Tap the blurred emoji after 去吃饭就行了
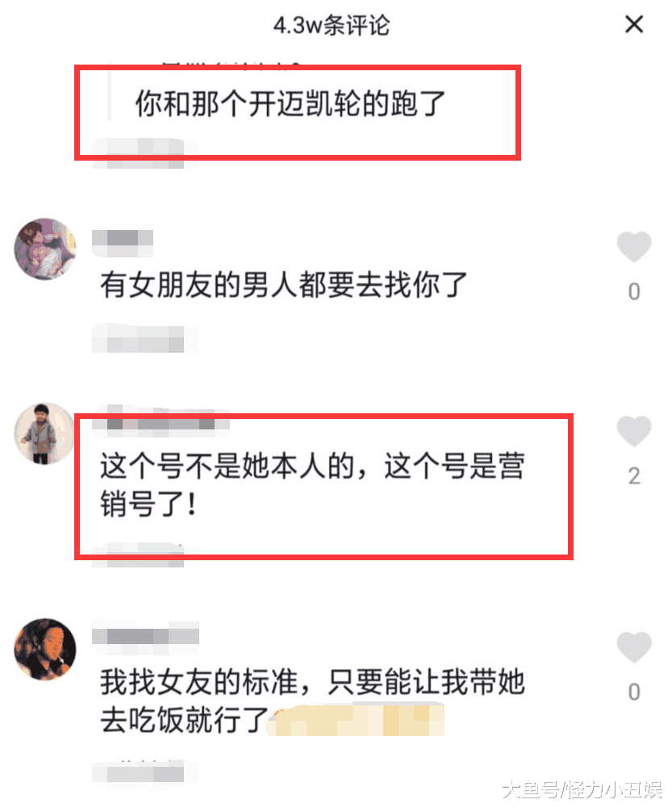Image resolution: width=672 pixels, height=812 pixels. pyautogui.click(x=356, y=720)
